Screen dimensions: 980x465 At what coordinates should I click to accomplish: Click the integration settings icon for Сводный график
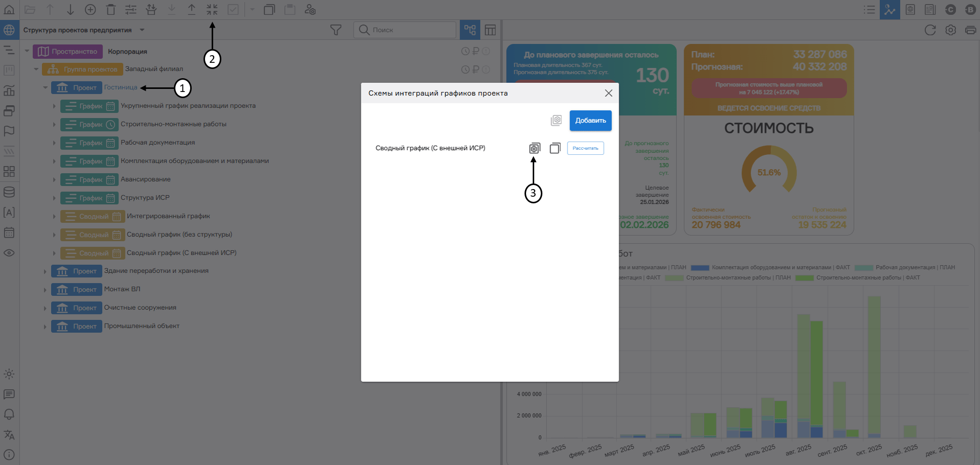534,148
